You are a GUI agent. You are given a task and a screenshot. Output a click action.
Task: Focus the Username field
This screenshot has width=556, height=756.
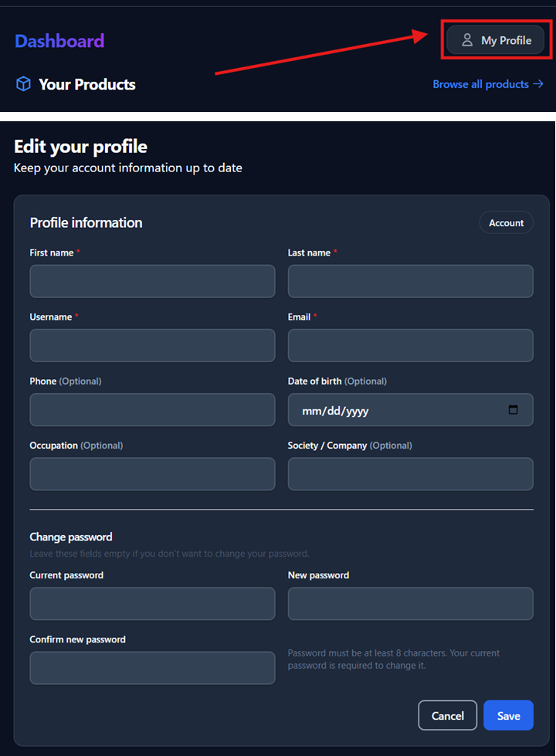pos(152,345)
